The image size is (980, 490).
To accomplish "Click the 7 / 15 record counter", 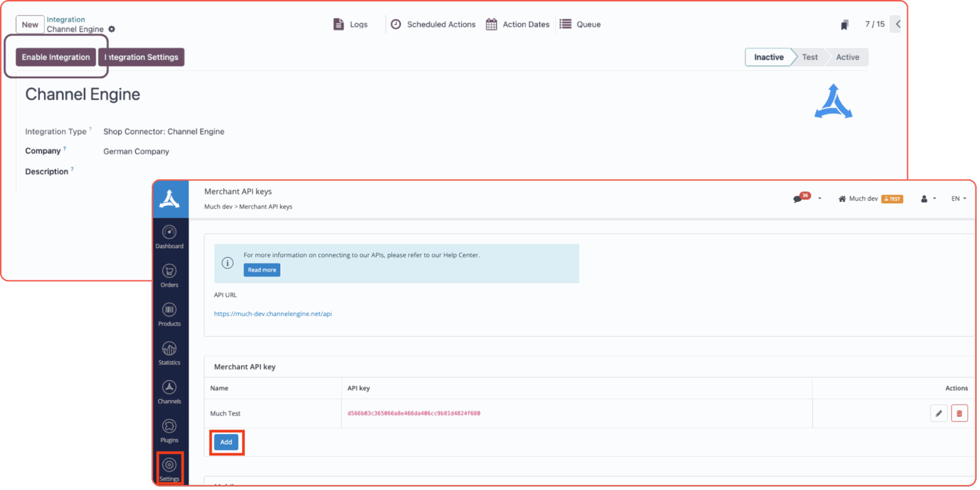I will click(875, 24).
